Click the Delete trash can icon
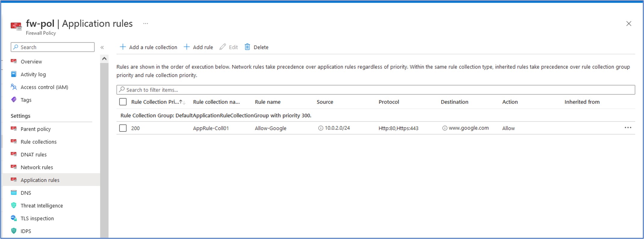The height and width of the screenshot is (239, 644). tap(247, 47)
